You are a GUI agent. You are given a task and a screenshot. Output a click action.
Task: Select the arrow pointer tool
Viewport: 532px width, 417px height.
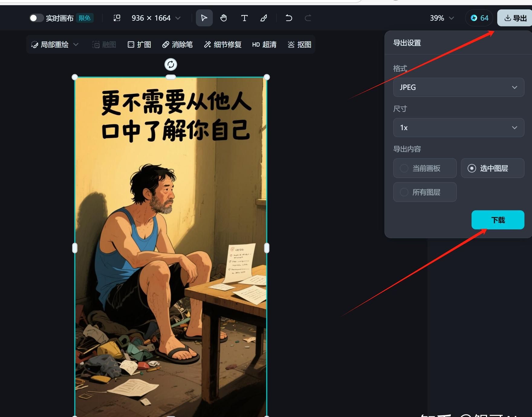click(204, 18)
